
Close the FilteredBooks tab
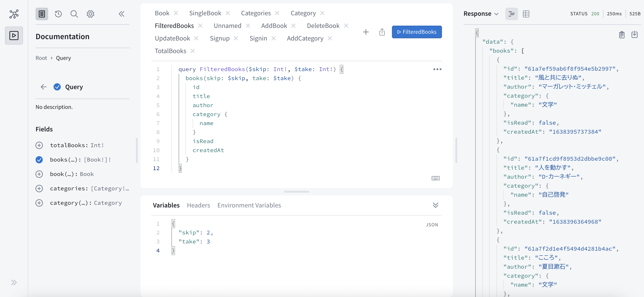(200, 25)
